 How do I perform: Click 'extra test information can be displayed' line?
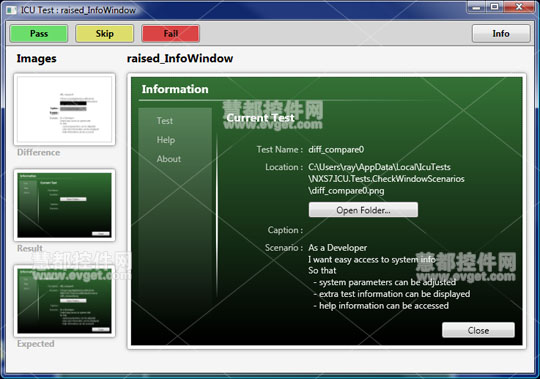(392, 294)
